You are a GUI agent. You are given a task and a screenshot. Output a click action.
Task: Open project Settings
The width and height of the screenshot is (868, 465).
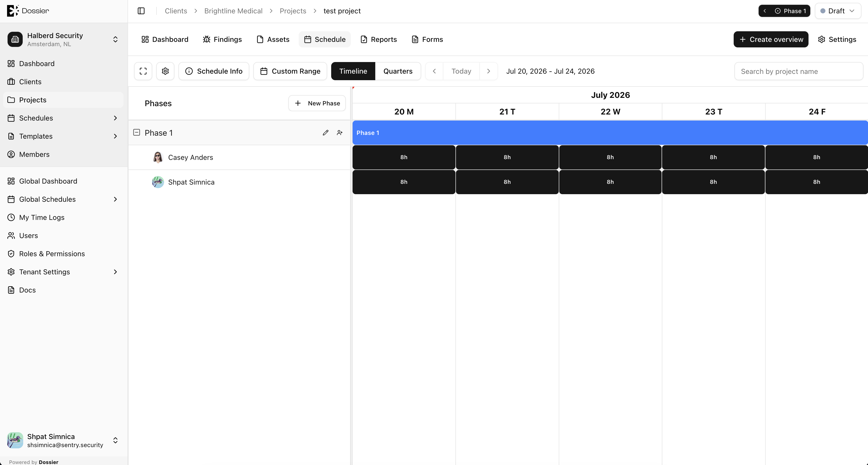(x=837, y=39)
